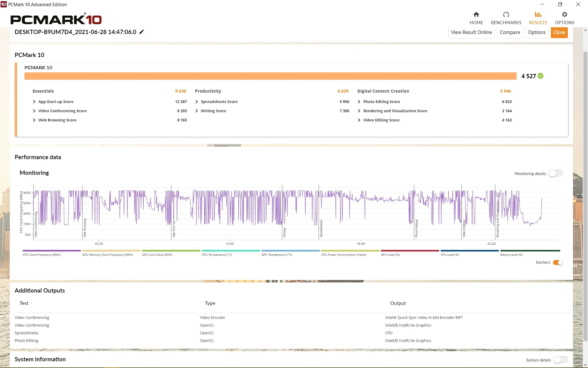This screenshot has width=588, height=368.
Task: Select Battery level legend swatch
Action: [x=530, y=251]
